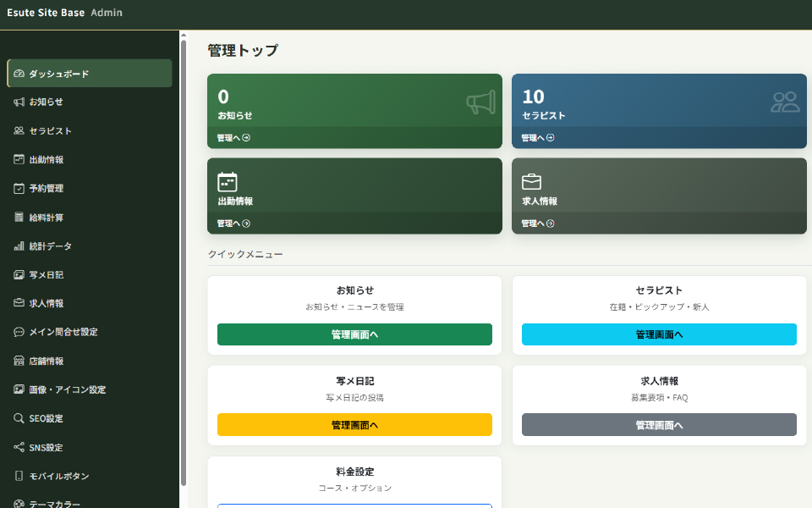The image size is (812, 508).
Task: Click the photo icon beside sidebar 写メ日記
Action: tap(19, 274)
